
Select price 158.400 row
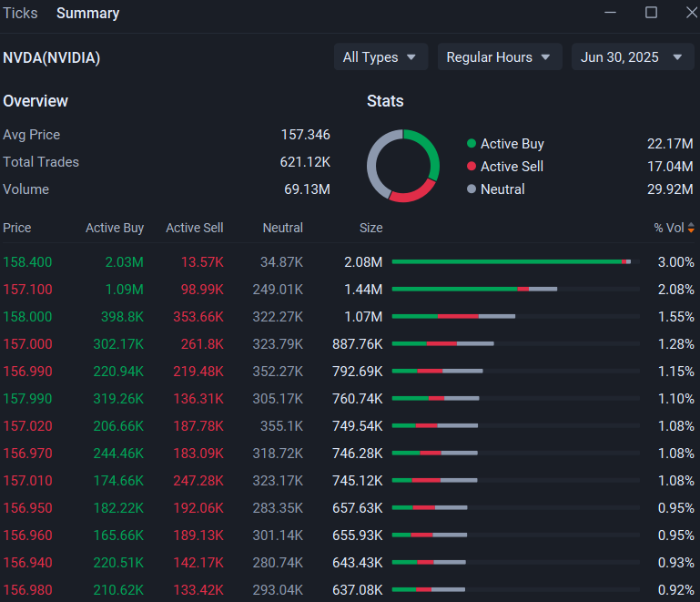point(349,262)
